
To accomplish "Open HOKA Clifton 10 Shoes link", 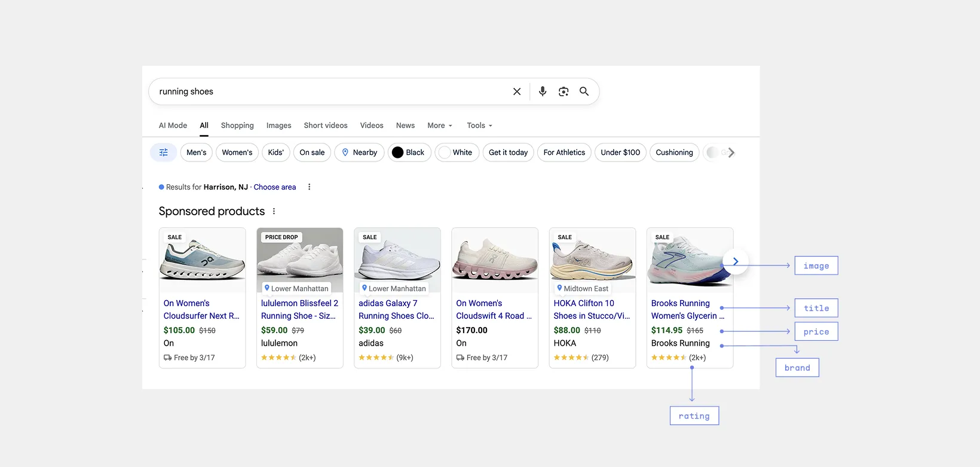I will (592, 310).
